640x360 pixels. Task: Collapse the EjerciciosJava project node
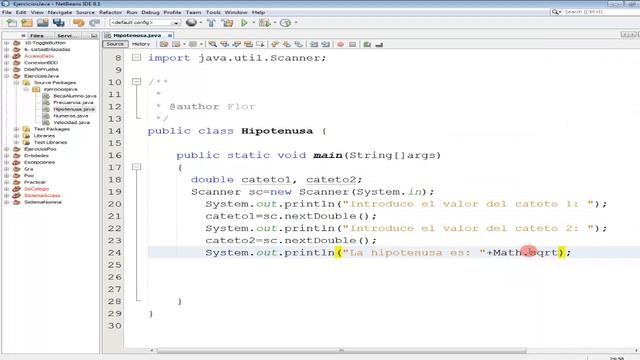pos(7,76)
